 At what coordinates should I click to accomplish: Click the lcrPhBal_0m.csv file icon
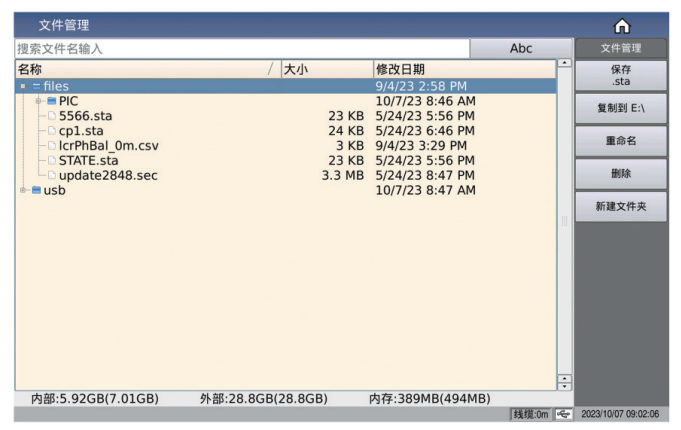tap(52, 145)
